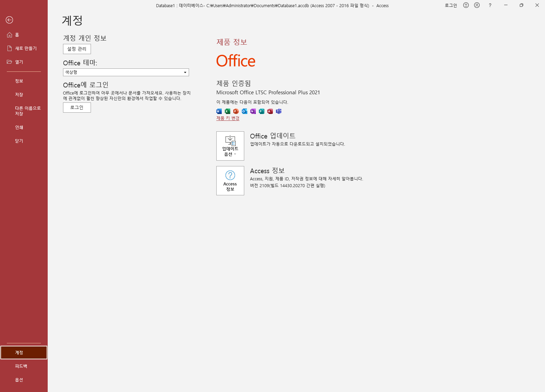Open the 인쇄 page

point(24,127)
